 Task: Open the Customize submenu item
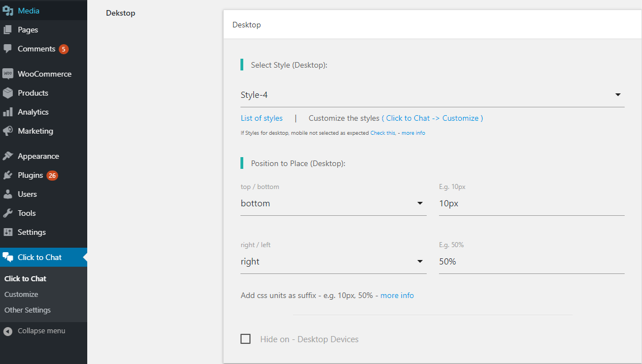point(21,295)
